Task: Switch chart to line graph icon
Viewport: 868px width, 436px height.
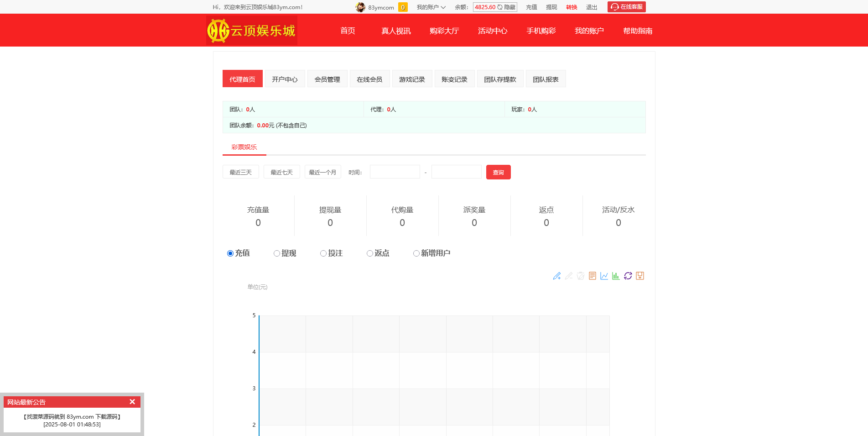Action: (604, 276)
